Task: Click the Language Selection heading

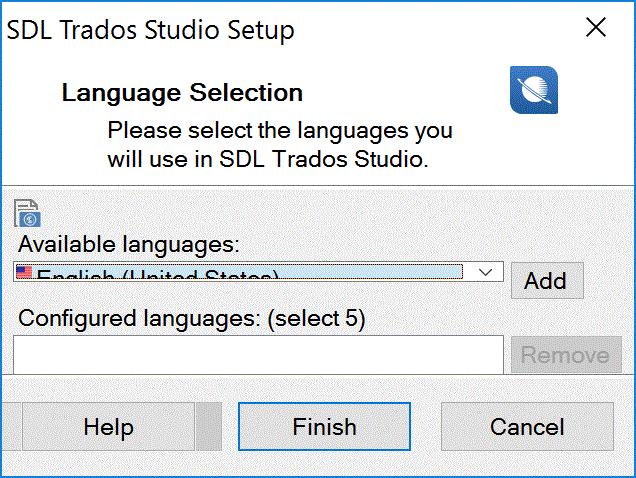Action: (x=182, y=93)
